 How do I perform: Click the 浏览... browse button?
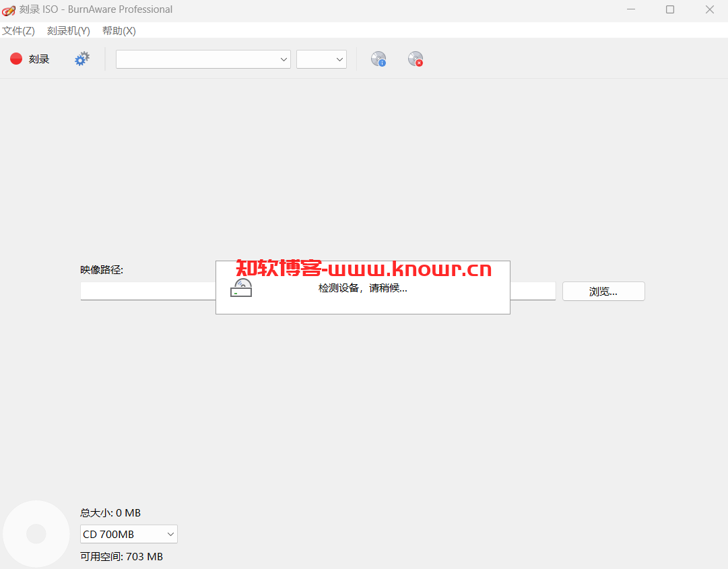(x=603, y=292)
